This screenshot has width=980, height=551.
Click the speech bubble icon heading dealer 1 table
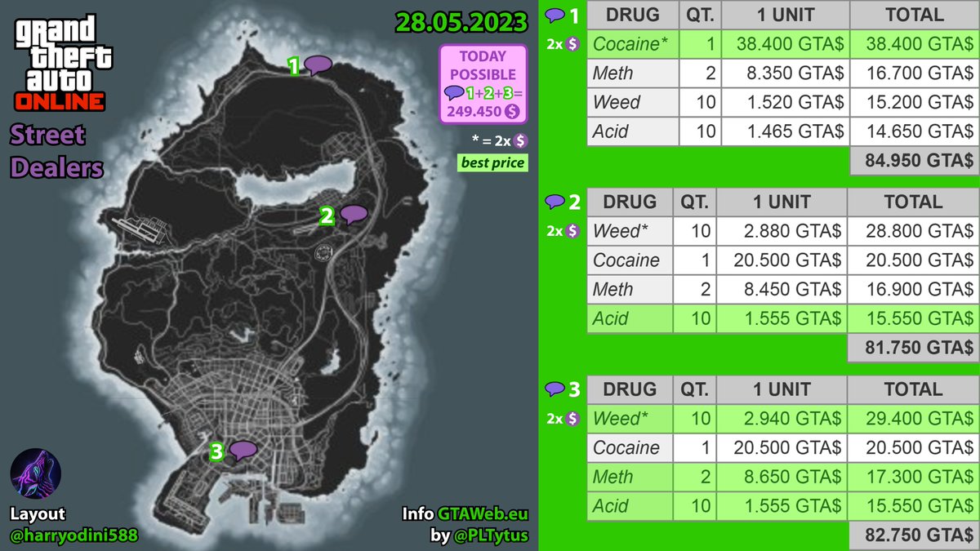(x=556, y=15)
